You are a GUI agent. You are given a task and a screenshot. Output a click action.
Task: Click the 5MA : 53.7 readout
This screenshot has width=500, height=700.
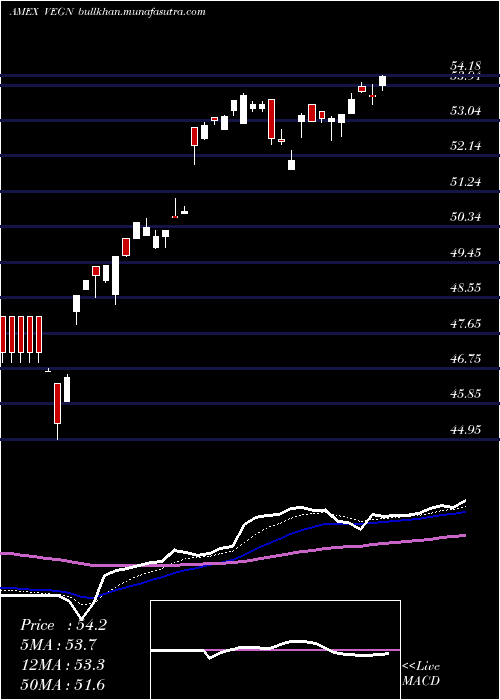pos(58,645)
